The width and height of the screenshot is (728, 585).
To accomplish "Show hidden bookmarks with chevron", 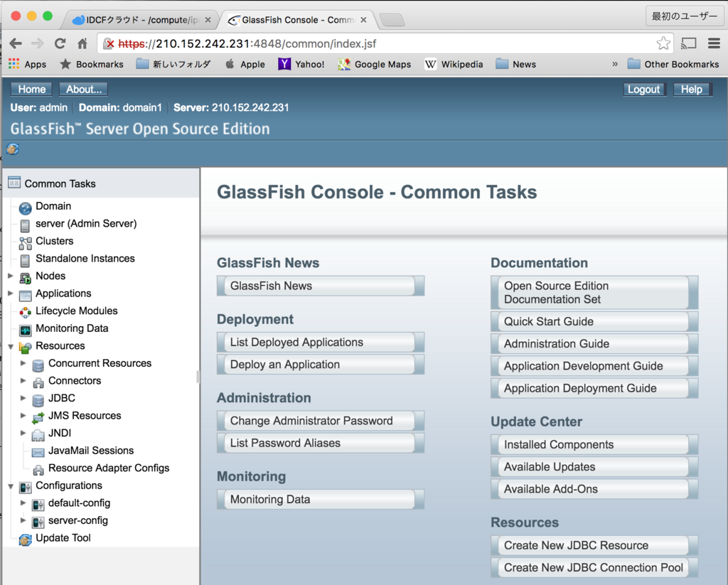I will [x=615, y=64].
